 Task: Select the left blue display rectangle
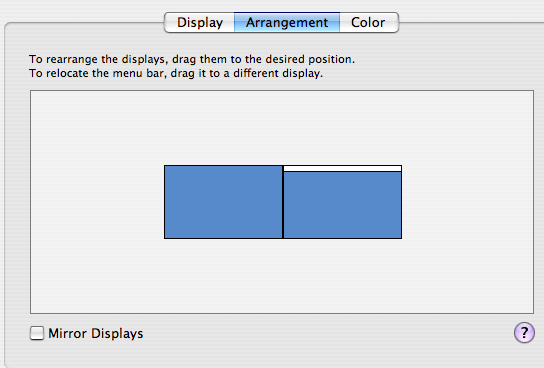click(x=223, y=202)
